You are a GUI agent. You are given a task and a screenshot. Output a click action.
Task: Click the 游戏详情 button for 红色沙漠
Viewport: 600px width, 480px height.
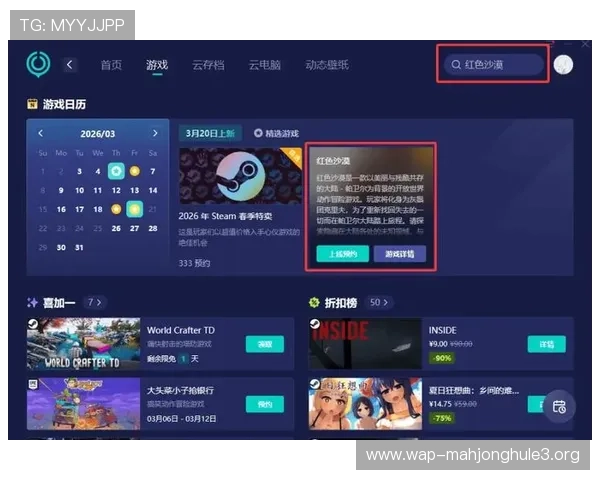399,254
